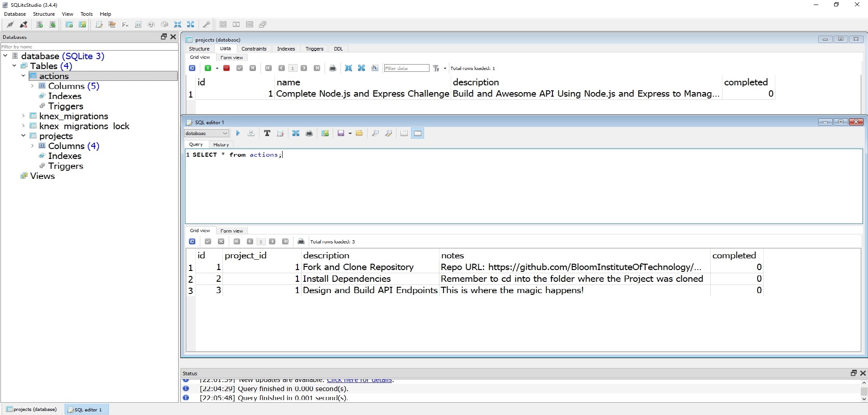The image size is (868, 415).
Task: Click the red Delete row button
Action: 226,68
